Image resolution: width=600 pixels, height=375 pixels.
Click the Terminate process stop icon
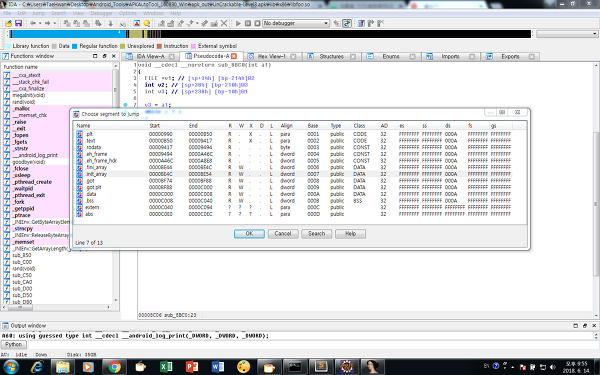tap(258, 23)
